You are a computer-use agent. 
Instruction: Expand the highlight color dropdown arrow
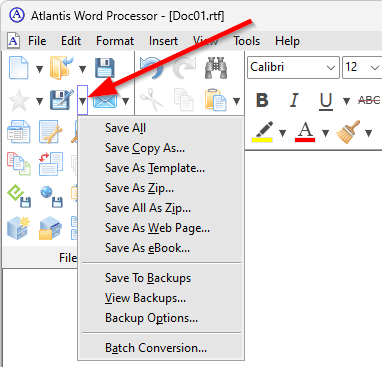(x=282, y=133)
